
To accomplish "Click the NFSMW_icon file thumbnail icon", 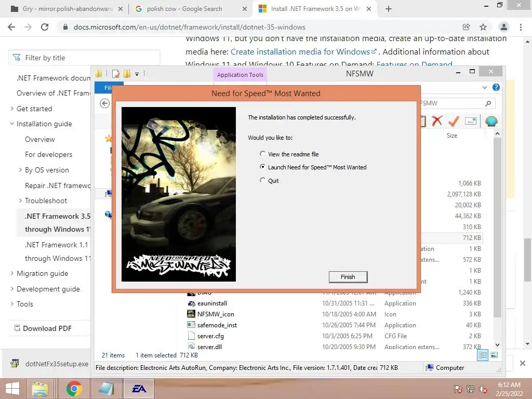I will [191, 314].
